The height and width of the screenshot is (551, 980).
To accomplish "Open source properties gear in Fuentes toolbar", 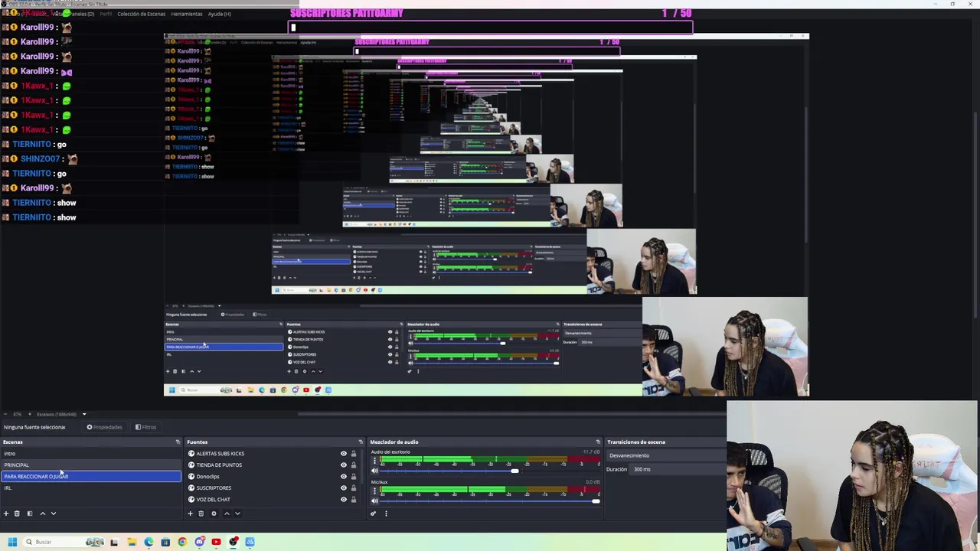I will (214, 514).
